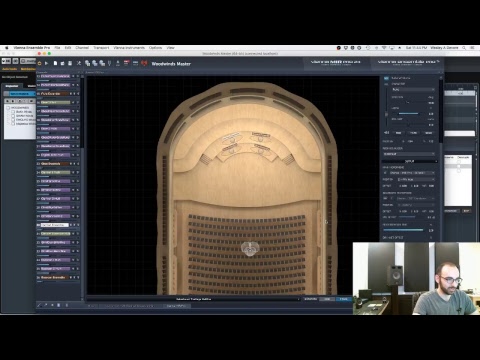Open the Character dropdown in right panel
480x360 pixels.
(413, 90)
